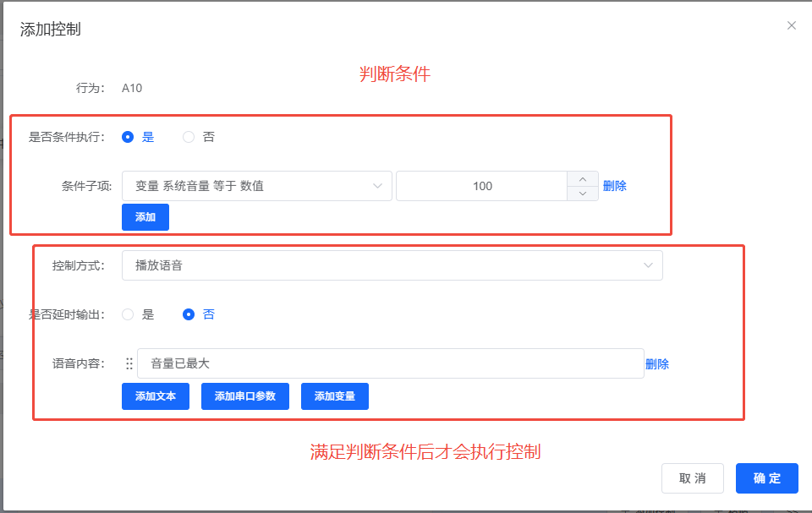Select 是 for 是否条件执行

click(x=129, y=136)
